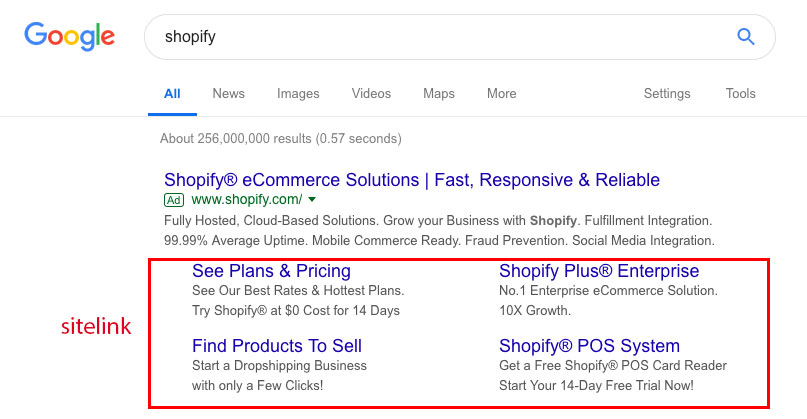Select the All results tab
Viewport: 807px width, 419px height.
pos(172,93)
